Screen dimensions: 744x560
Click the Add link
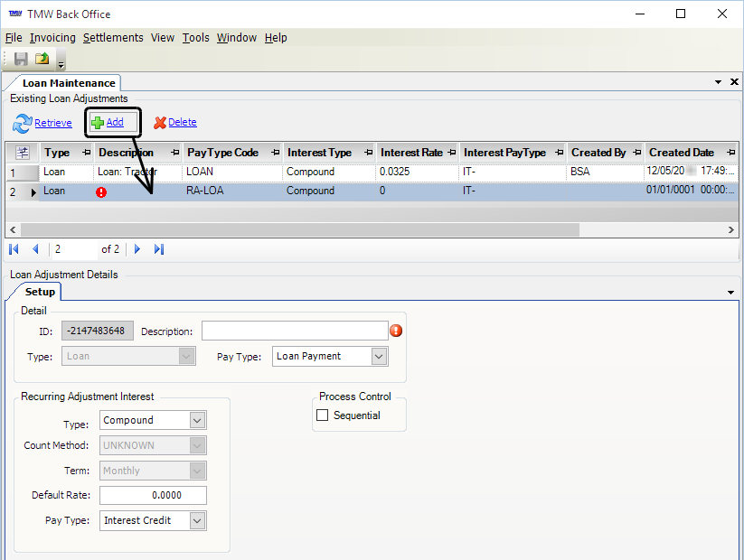click(115, 123)
